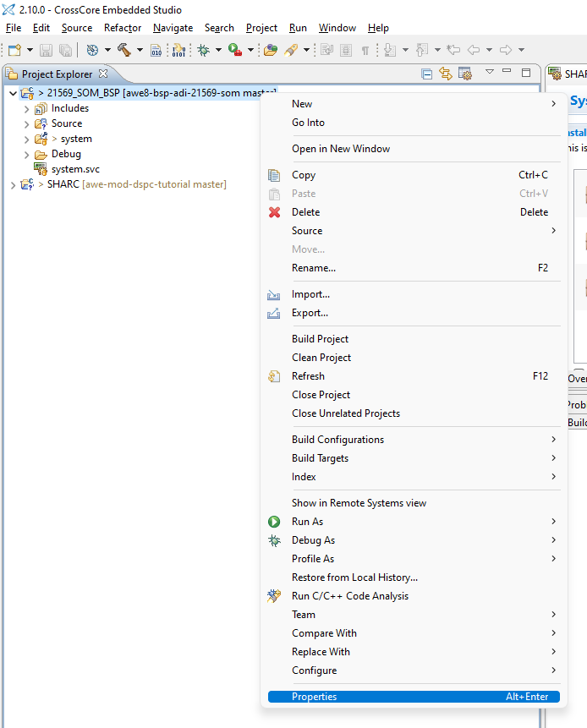Click the Run As green play icon
The height and width of the screenshot is (728, 587).
[274, 522]
